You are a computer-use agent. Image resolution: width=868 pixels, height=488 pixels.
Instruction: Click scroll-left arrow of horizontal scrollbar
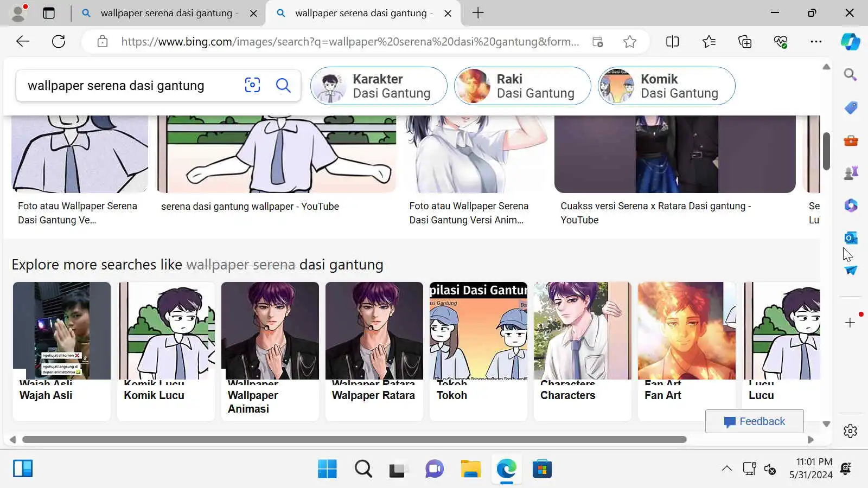[12, 440]
